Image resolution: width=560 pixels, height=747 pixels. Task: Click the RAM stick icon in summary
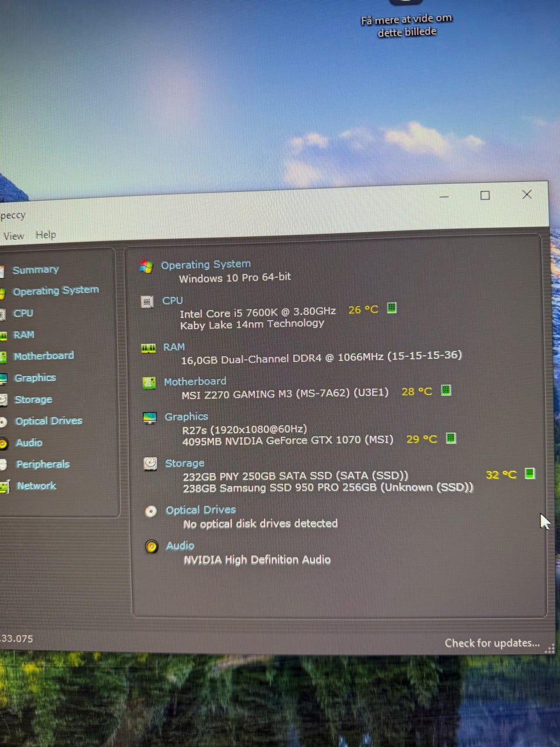(x=148, y=348)
